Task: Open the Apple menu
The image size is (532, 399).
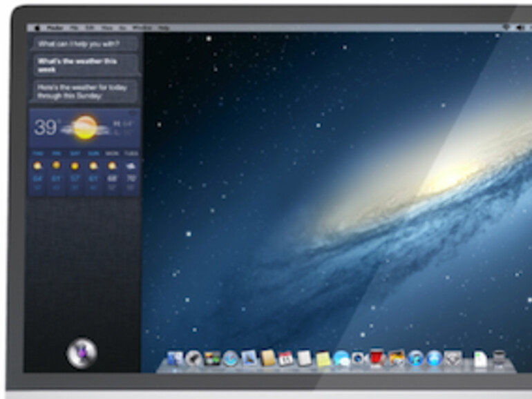Action: click(x=37, y=28)
